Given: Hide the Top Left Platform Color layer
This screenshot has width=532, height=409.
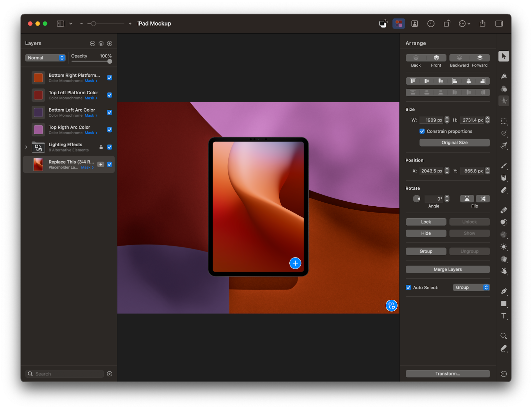Looking at the screenshot, I should click(109, 95).
